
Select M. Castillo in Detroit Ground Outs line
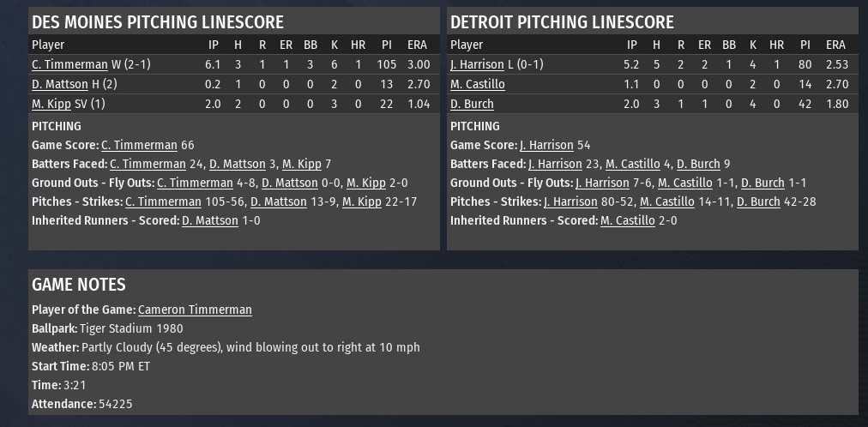click(x=686, y=183)
